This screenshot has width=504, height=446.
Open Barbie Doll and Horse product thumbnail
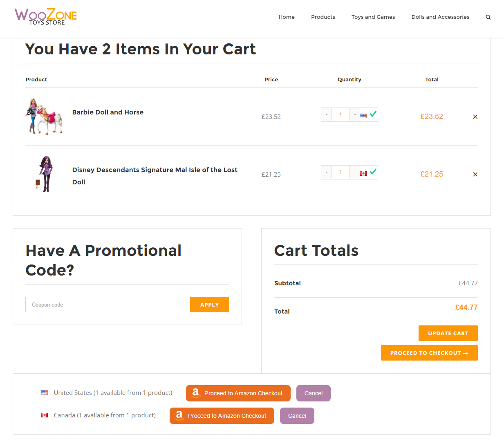44,117
